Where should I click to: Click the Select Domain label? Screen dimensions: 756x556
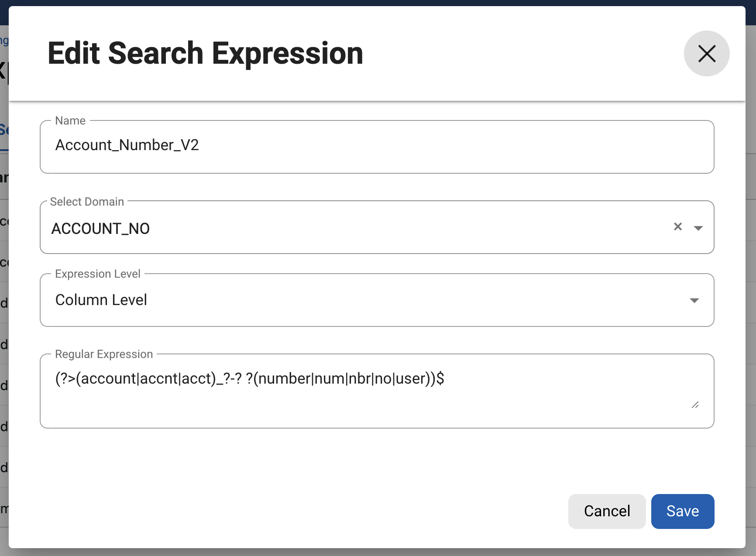coord(87,202)
